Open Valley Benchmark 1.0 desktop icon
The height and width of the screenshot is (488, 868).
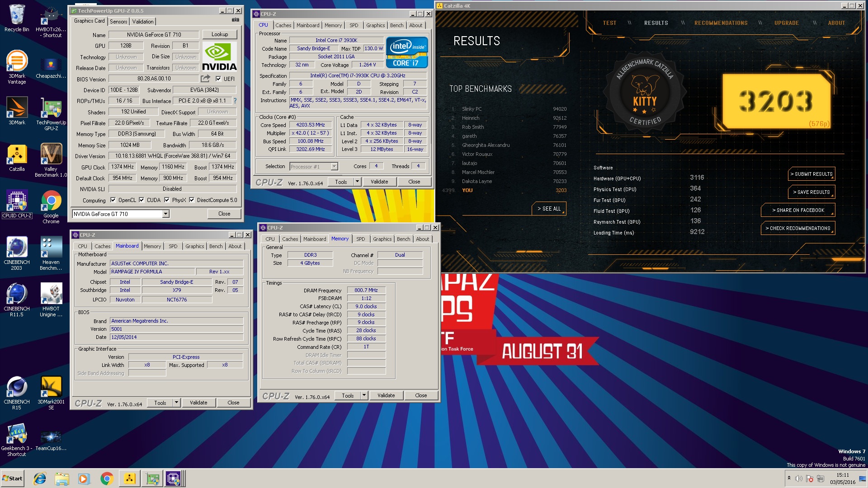[x=51, y=160]
